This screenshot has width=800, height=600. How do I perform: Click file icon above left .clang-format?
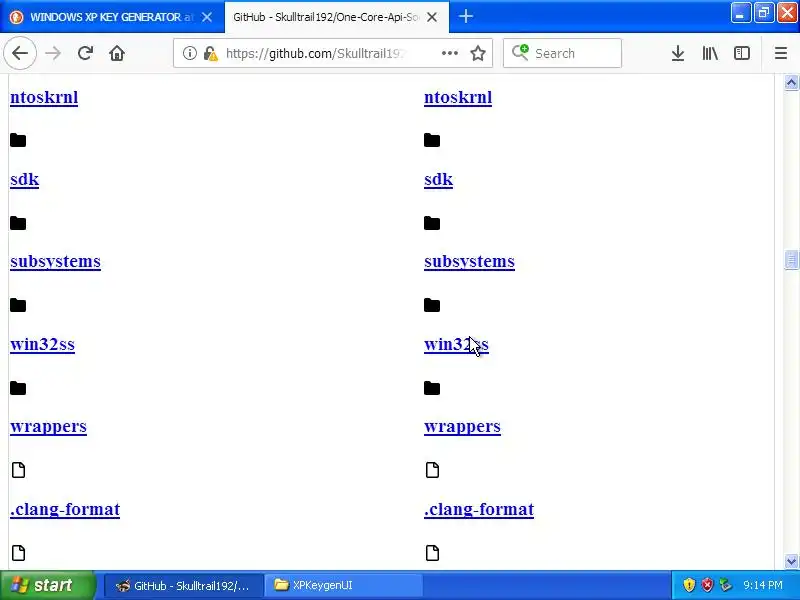(18, 470)
